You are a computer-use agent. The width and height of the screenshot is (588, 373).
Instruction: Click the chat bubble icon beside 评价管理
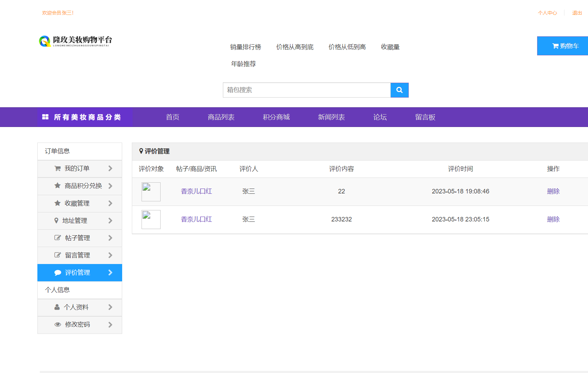coord(58,273)
